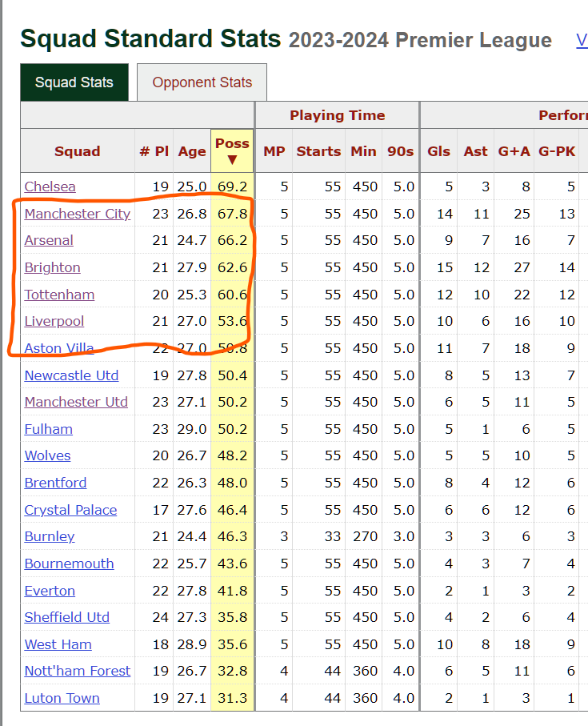Screen dimensions: 588x726
Task: Visit Newcastle Utd team page
Action: tap(71, 375)
